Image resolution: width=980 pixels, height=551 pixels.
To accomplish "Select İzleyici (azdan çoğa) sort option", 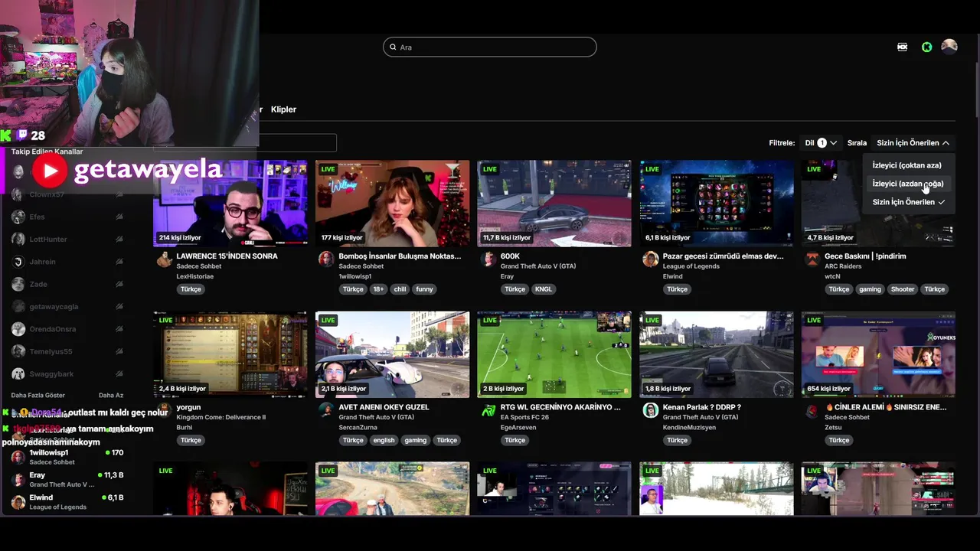I will point(907,184).
